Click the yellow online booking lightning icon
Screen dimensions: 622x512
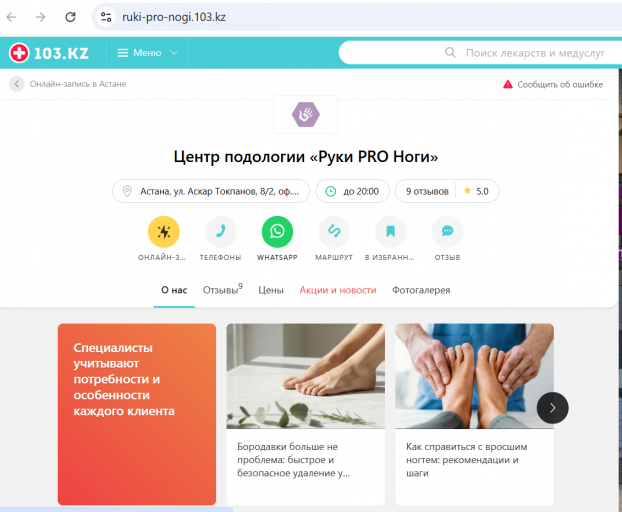(x=163, y=232)
